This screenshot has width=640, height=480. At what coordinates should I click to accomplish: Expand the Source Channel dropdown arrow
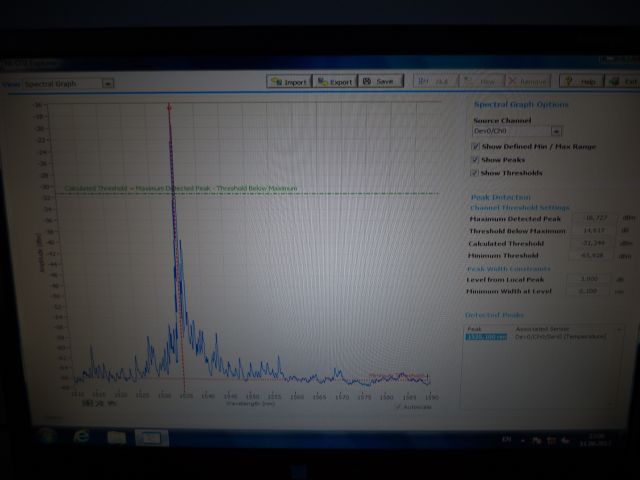pyautogui.click(x=556, y=131)
